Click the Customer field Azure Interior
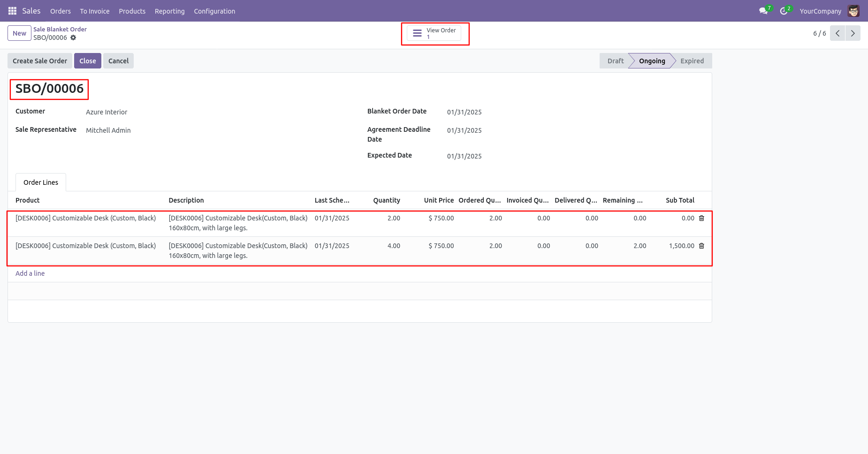The height and width of the screenshot is (454, 868). click(107, 112)
